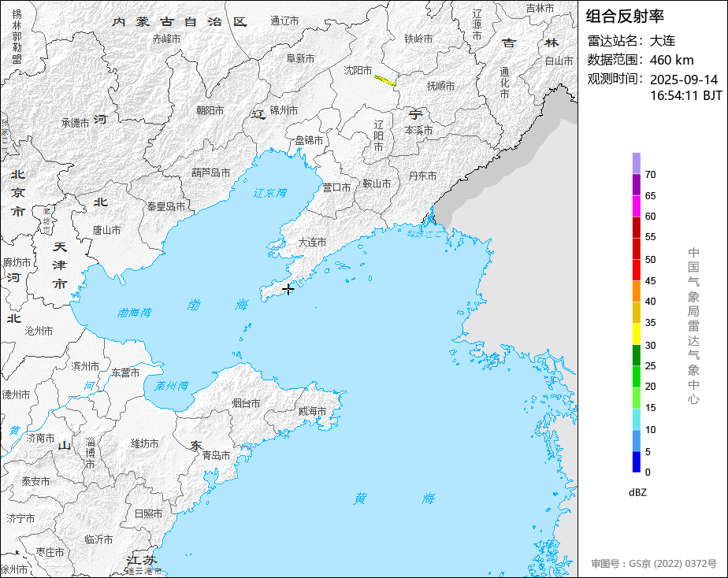Click the 460 km data range value
728x578 pixels.
[672, 60]
